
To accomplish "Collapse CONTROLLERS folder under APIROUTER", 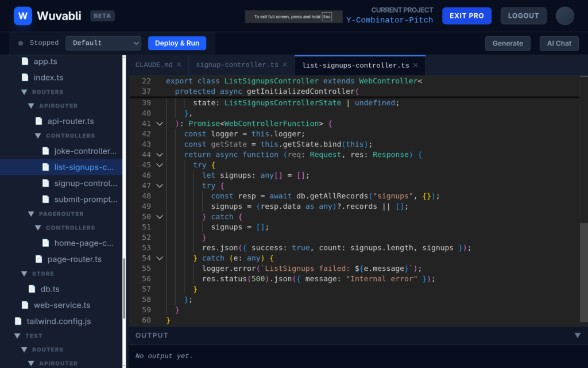I will (x=38, y=136).
